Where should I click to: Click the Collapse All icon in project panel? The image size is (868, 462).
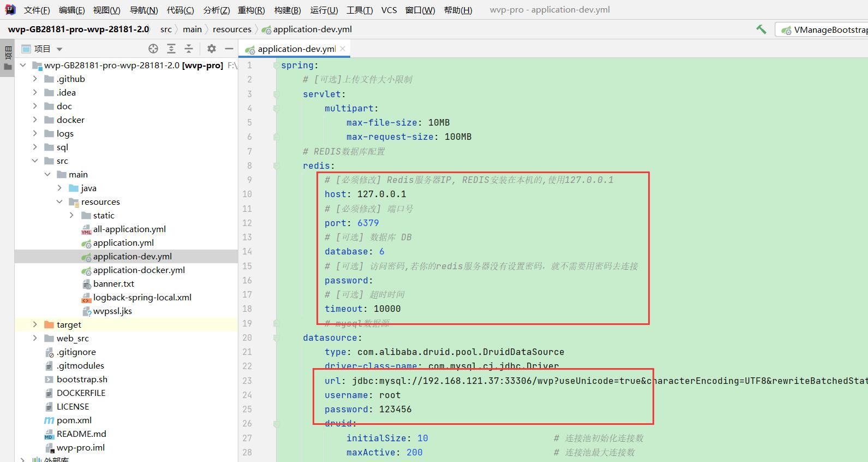click(x=189, y=49)
